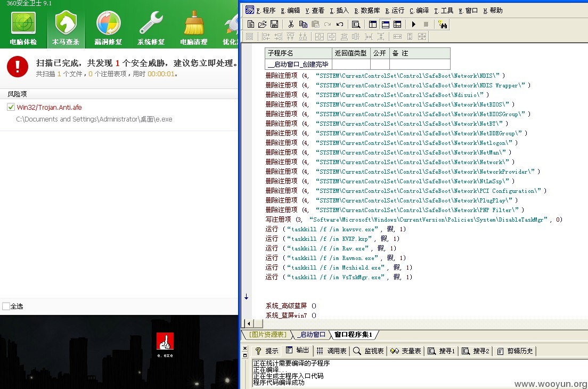
Task: Click the Open folder toolbar icon
Action: (263, 25)
